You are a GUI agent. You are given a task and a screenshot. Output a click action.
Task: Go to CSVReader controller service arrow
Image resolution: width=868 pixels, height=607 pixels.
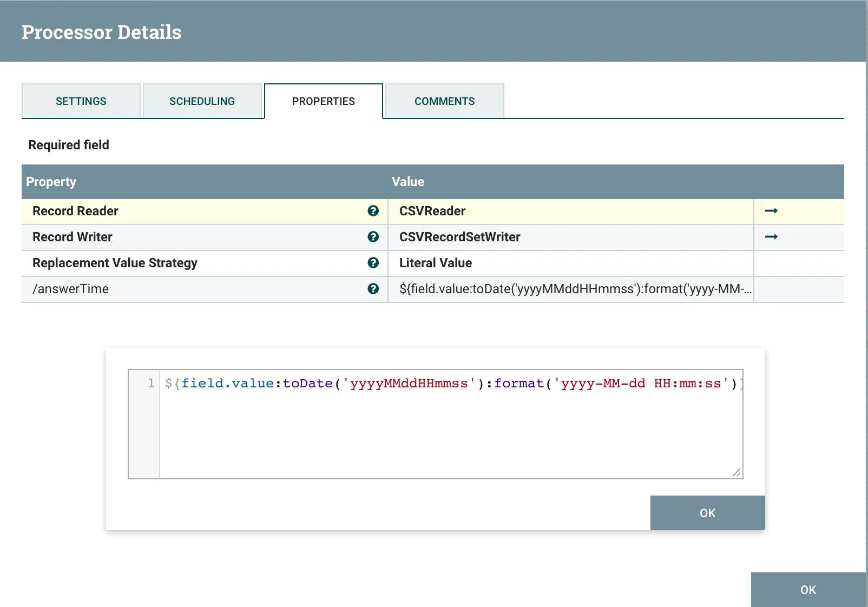point(771,211)
